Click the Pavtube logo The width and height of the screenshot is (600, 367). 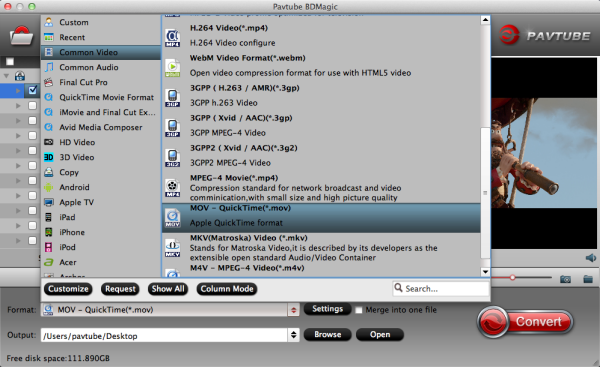tap(545, 36)
